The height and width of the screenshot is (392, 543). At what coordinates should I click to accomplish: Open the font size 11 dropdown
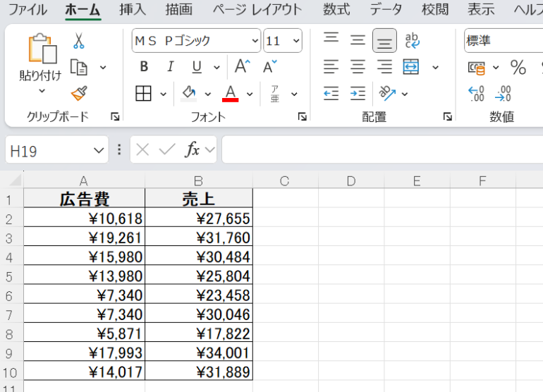point(296,41)
